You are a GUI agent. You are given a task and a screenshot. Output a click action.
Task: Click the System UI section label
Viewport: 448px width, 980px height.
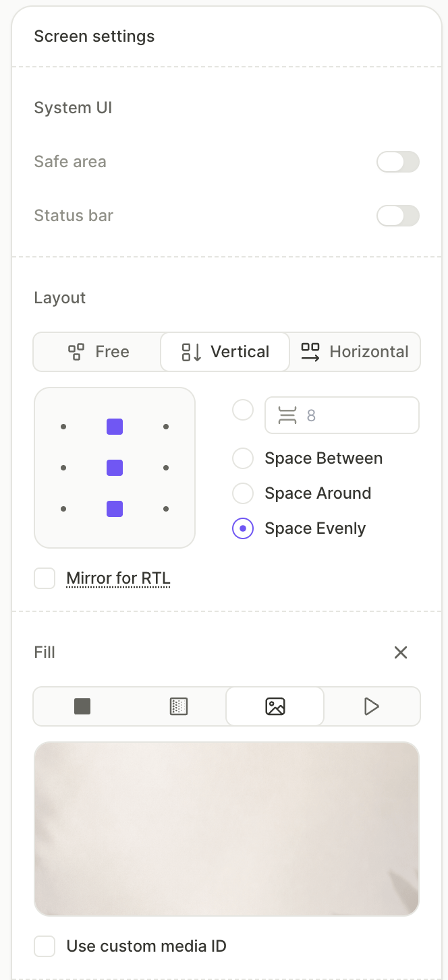(73, 108)
